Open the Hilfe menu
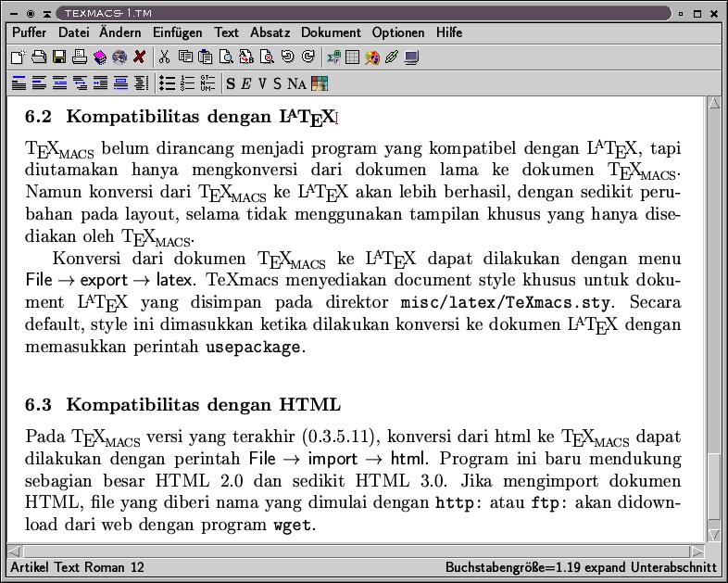 [449, 32]
